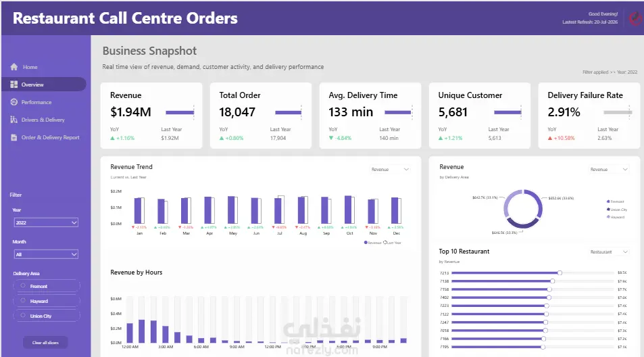Screen dimensions: 644x357
Task: Select the Hayward delivery area option
Action: [47, 301]
